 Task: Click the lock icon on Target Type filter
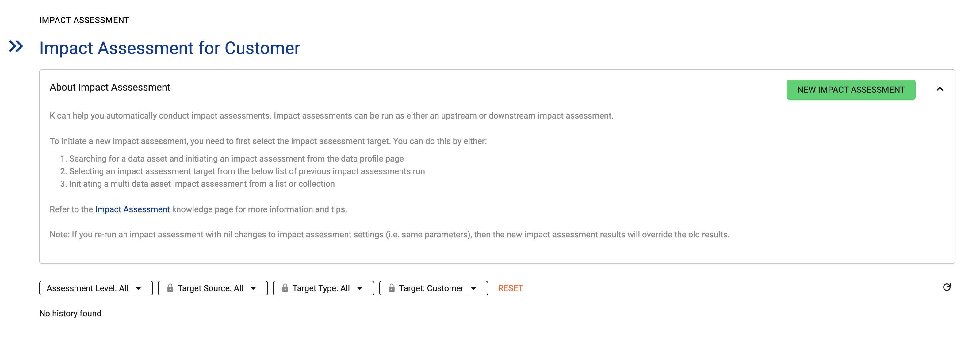[x=285, y=288]
